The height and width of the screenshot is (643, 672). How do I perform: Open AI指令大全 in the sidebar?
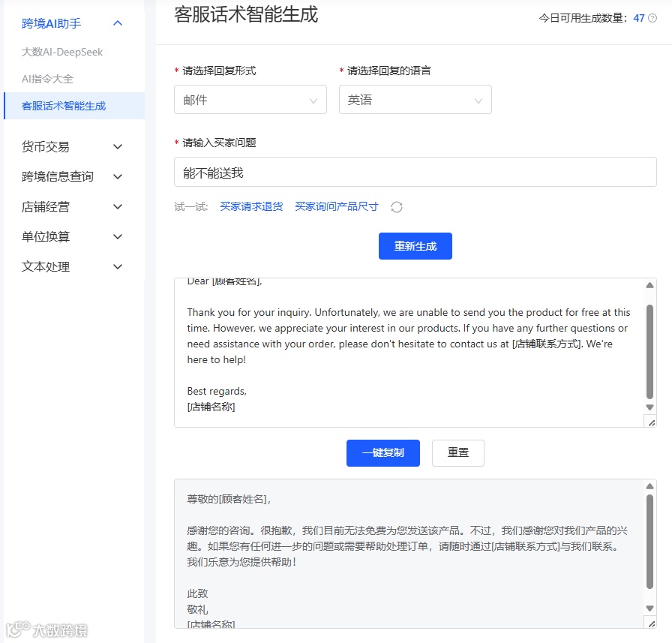pyautogui.click(x=47, y=79)
